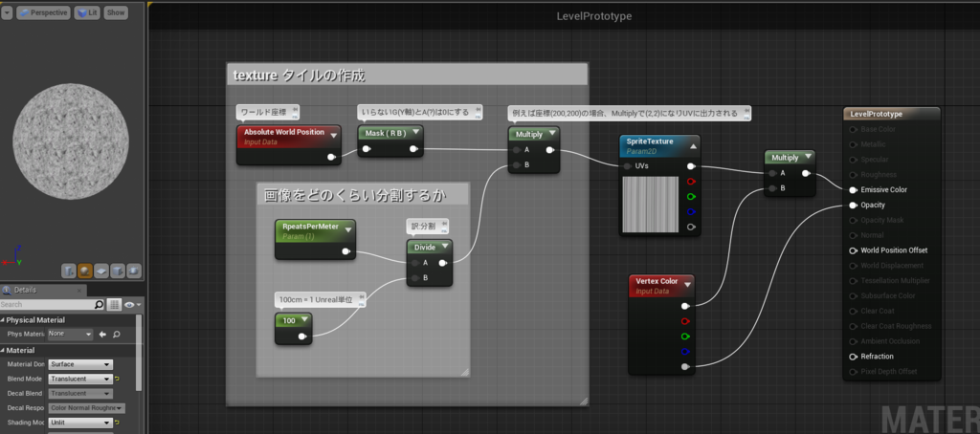Set preview mesh to cube shape
Viewport: 980px width, 434px height.
tap(118, 271)
